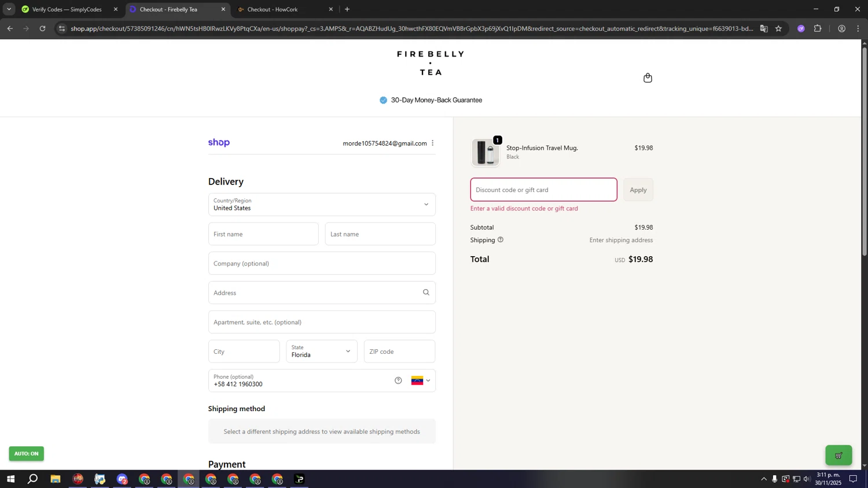Open File Explorer from taskbar
Screen dimensions: 868x488
(55, 479)
